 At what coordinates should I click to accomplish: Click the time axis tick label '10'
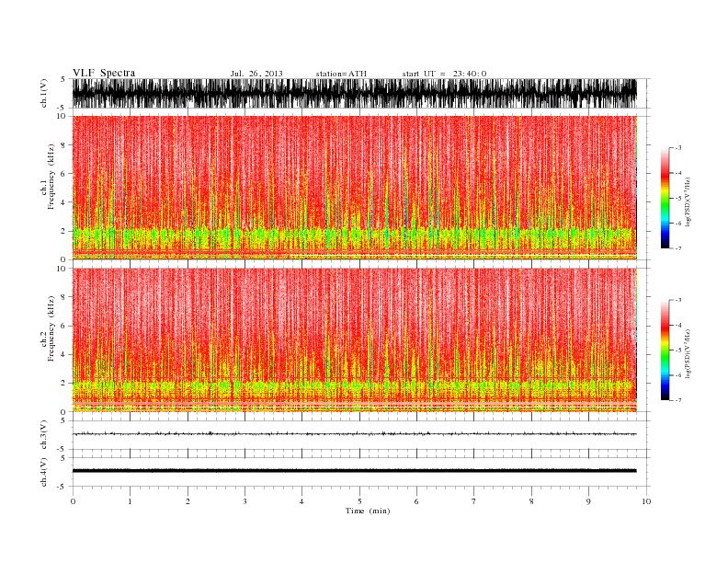646,501
